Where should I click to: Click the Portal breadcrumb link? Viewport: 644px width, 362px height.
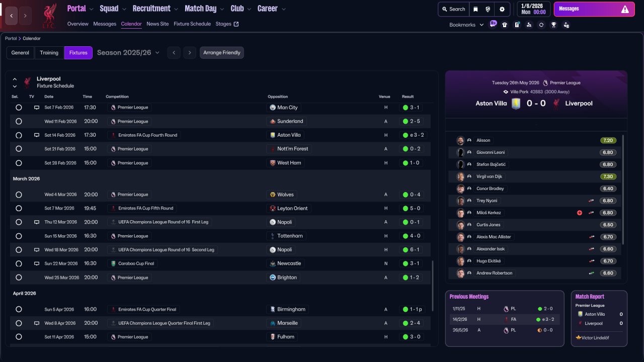(x=11, y=38)
